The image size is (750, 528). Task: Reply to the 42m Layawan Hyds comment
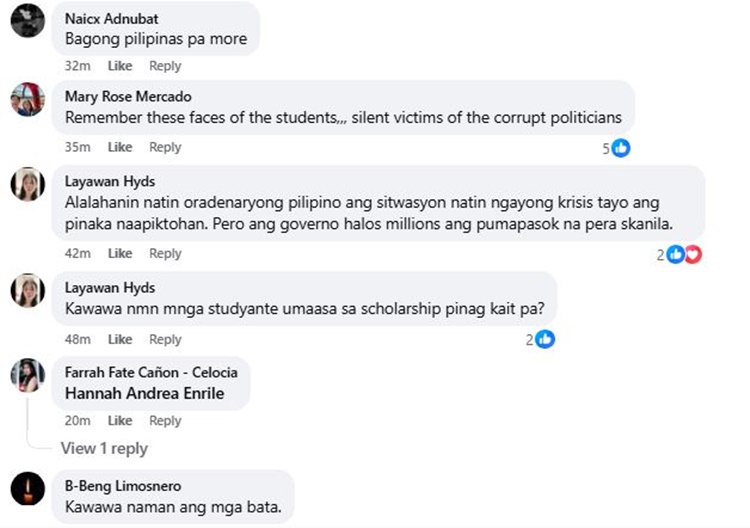(165, 254)
